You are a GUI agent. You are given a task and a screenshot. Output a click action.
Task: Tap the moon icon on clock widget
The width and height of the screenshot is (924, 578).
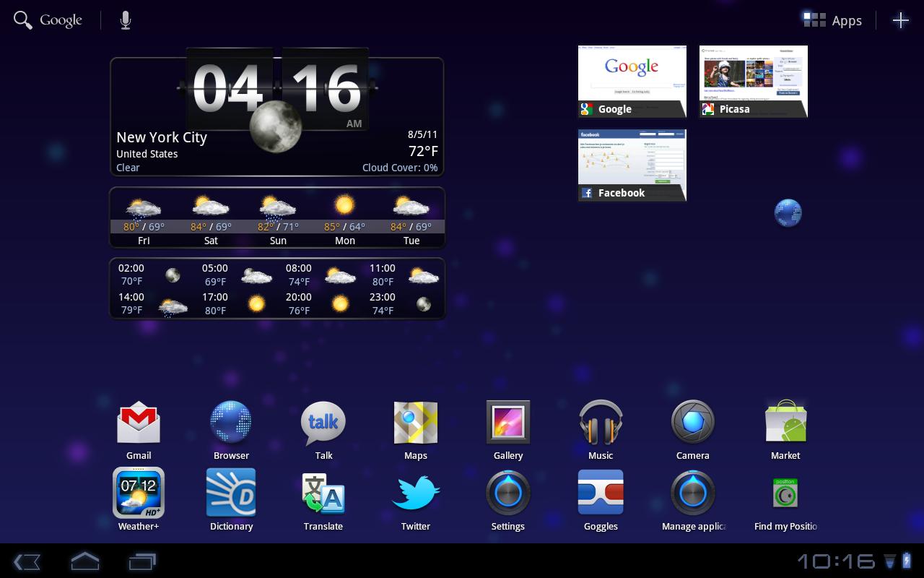[x=275, y=126]
